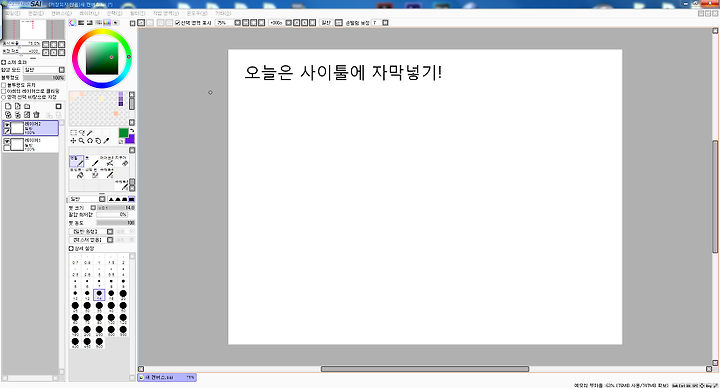Hide the top layer (레이어2) eye icon

[x=7, y=124]
